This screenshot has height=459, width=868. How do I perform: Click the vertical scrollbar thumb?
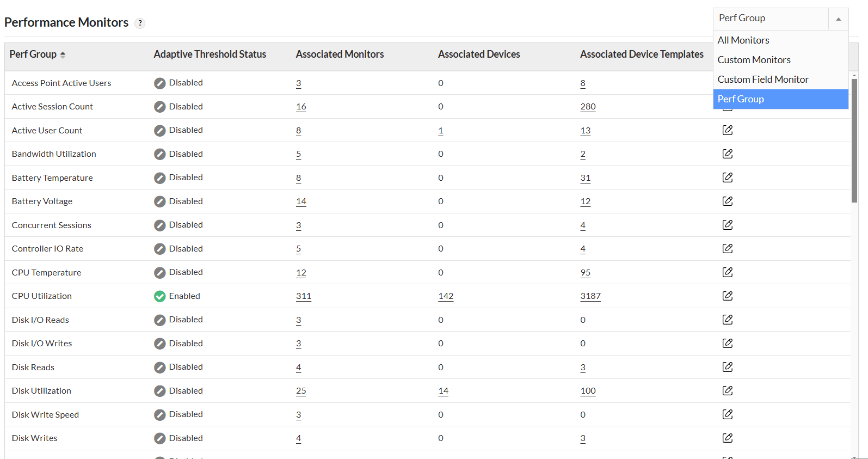pos(854,140)
